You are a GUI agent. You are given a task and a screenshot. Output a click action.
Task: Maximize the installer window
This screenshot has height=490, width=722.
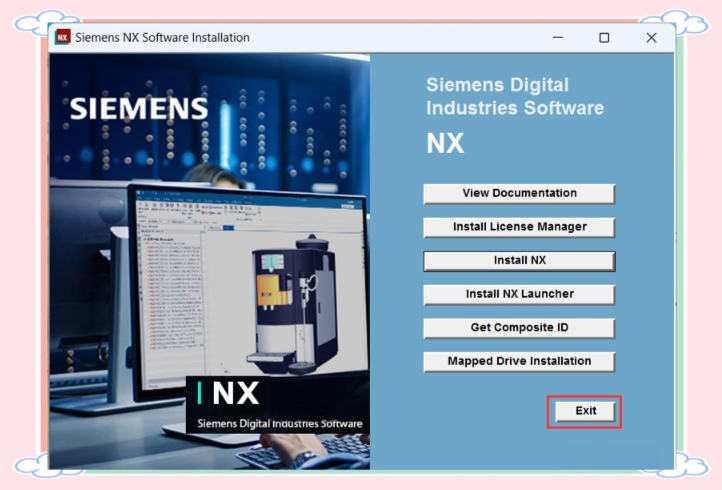604,37
